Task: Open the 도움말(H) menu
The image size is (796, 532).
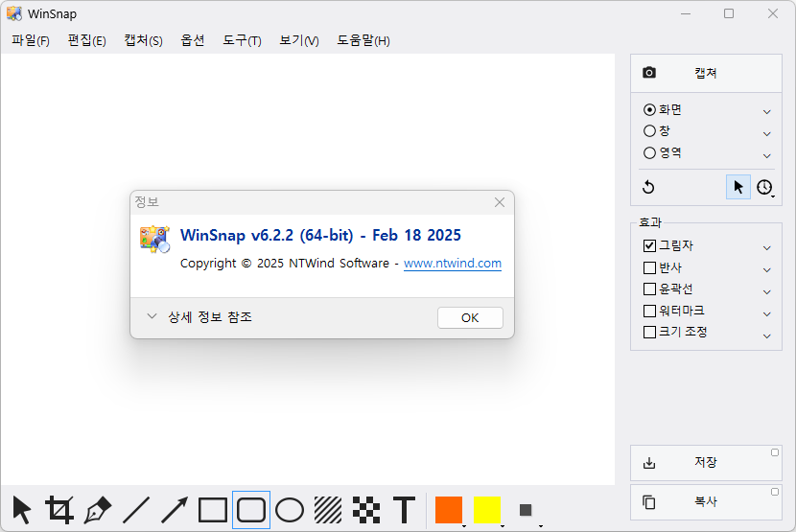Action: (363, 40)
